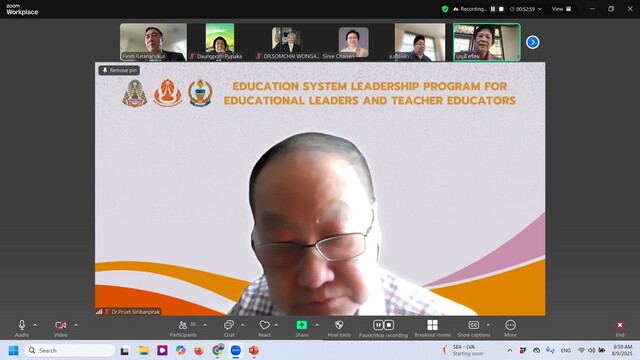The height and width of the screenshot is (360, 640).
Task: Open the Chat panel
Action: 229,329
